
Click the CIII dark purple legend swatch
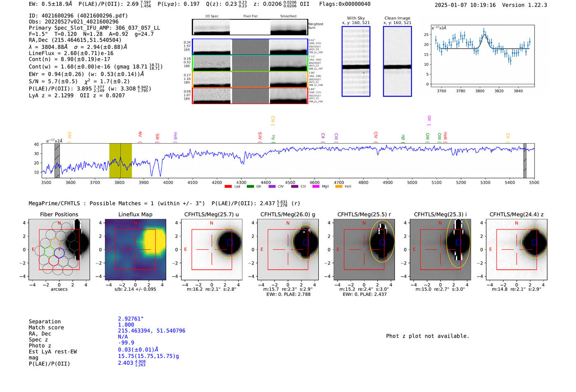click(295, 186)
